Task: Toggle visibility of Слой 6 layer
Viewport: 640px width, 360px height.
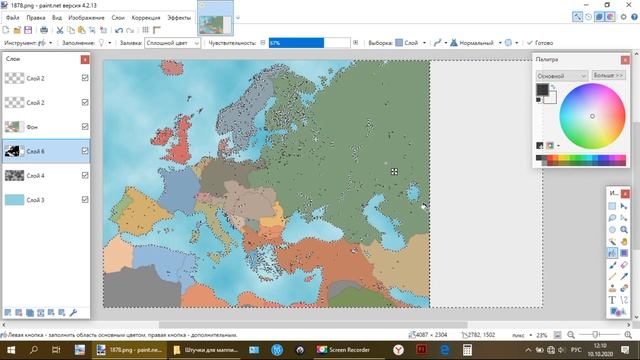Action: (85, 151)
